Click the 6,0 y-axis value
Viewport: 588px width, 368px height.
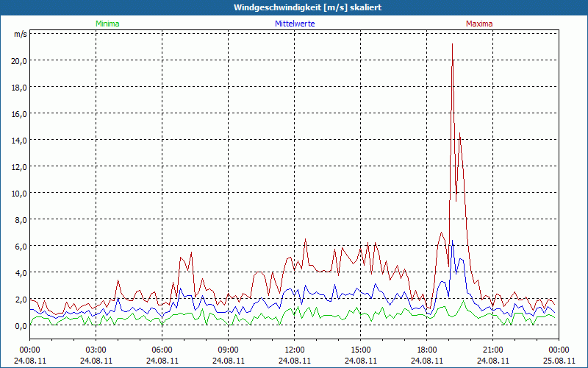pos(21,247)
